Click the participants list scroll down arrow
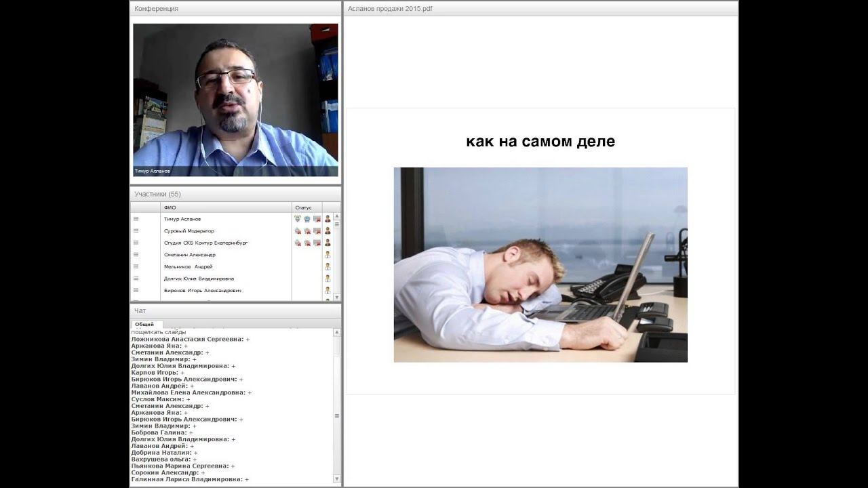 (x=337, y=297)
